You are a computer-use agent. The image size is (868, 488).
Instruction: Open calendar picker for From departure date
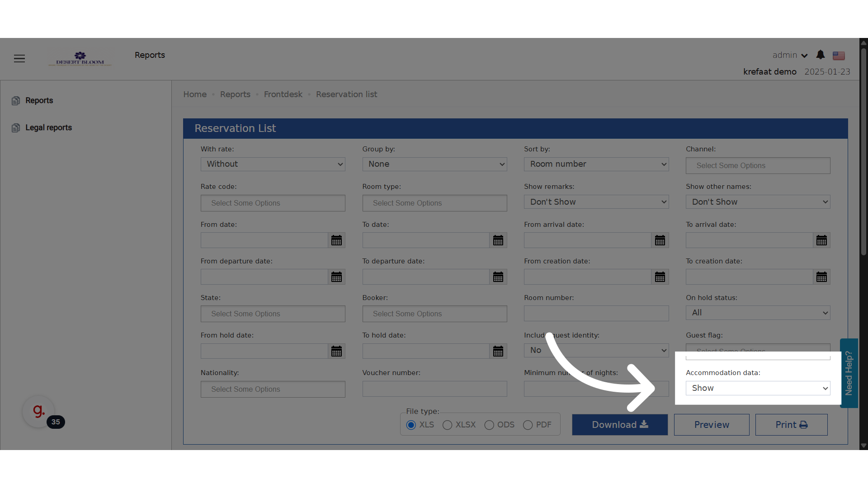tap(336, 277)
